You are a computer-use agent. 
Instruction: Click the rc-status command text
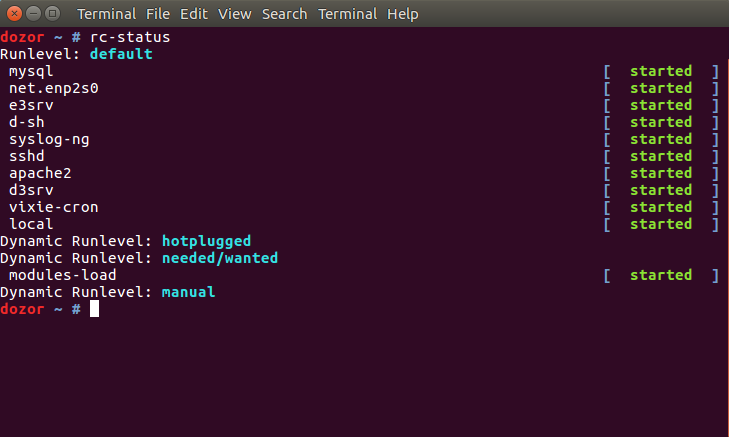(130, 37)
